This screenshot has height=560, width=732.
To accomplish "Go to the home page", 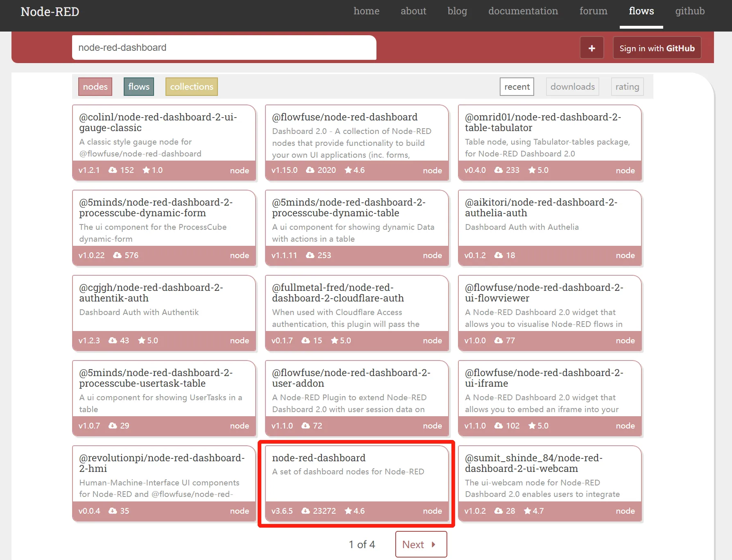I will point(367,11).
